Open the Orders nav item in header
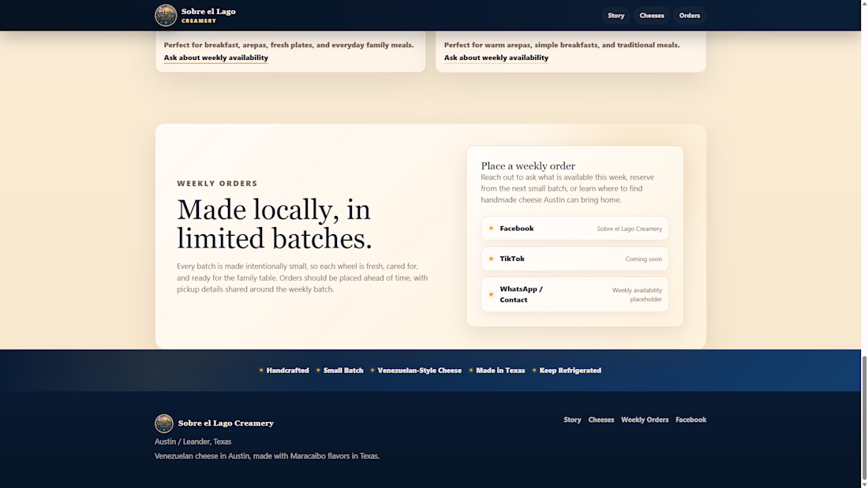Viewport: 868px width, 488px height. coord(689,16)
